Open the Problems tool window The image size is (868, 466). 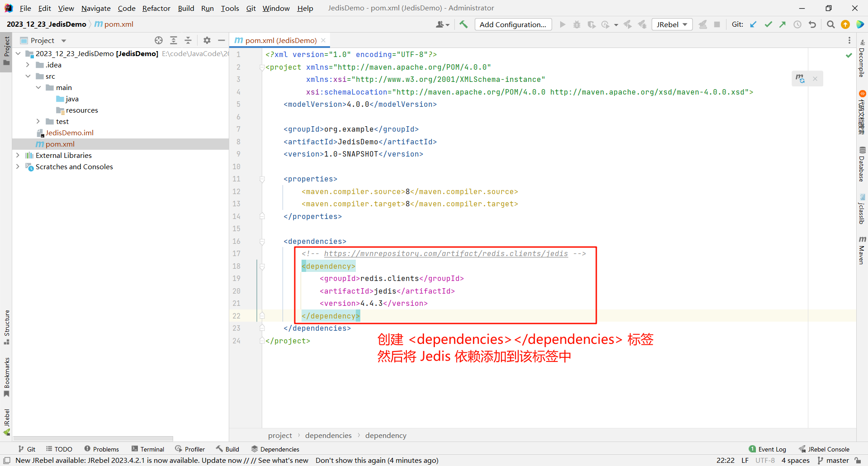102,449
